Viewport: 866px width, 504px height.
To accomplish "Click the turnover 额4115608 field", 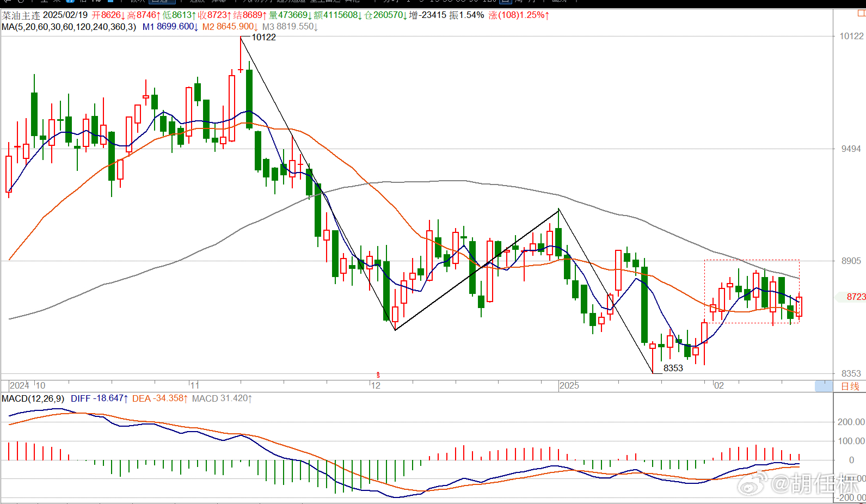I will tap(338, 15).
